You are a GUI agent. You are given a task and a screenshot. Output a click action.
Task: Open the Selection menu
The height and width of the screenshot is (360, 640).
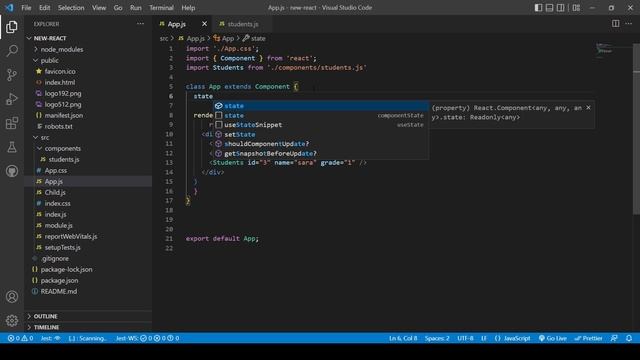tap(71, 8)
